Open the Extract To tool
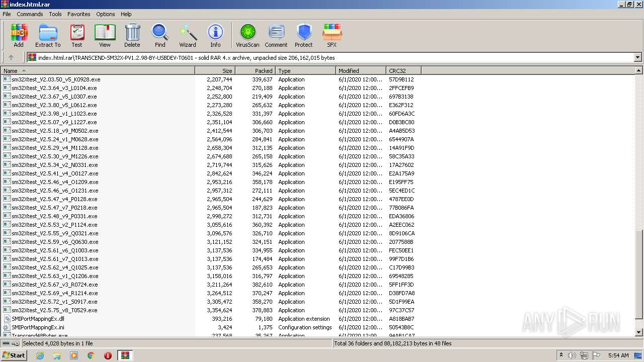644x362 pixels. tap(48, 36)
